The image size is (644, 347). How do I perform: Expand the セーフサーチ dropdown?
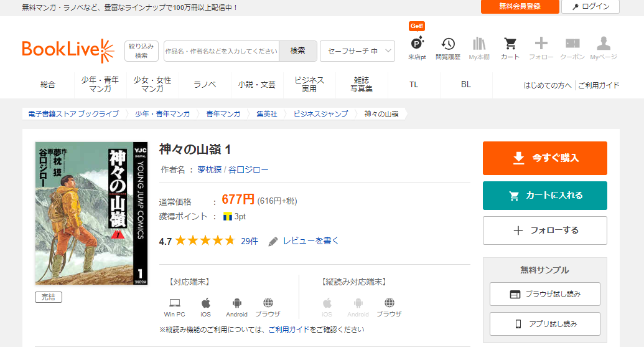(x=357, y=51)
